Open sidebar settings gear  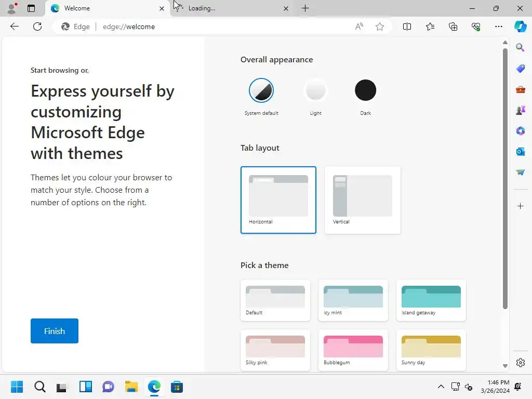point(520,363)
